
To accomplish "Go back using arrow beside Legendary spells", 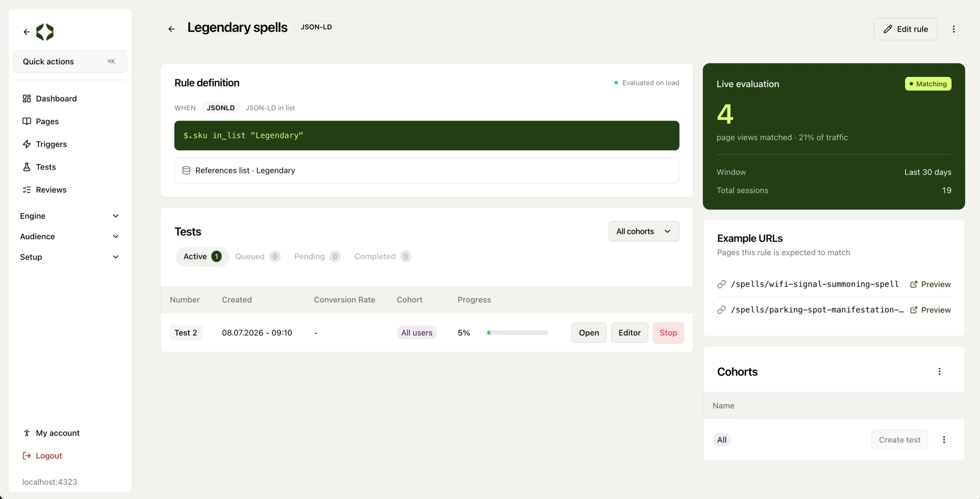I will [x=171, y=29].
